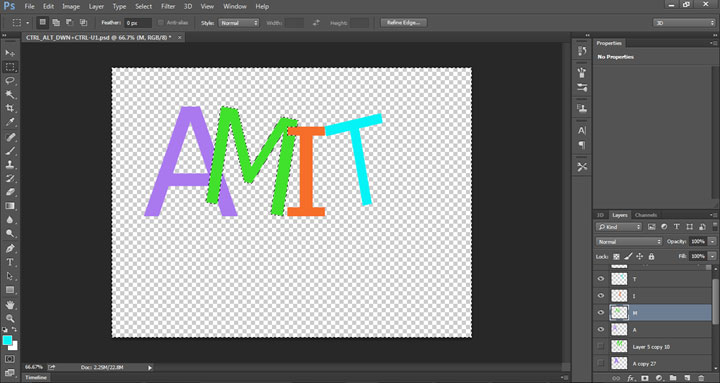Select the Lasso tool

coord(10,81)
